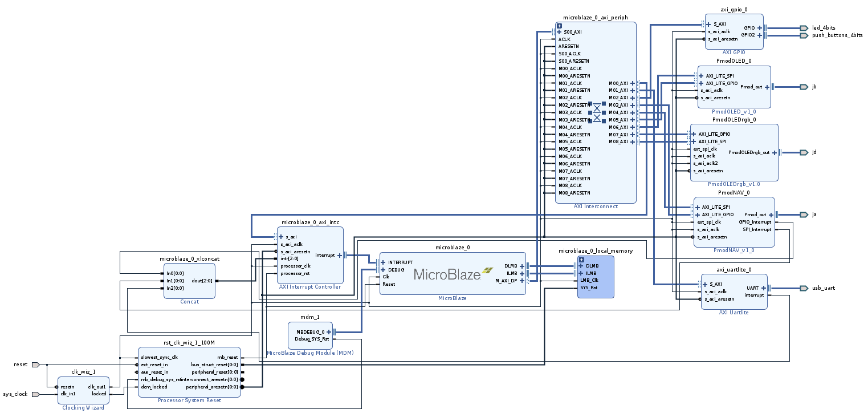Select the rst_clk_wiz_1_100M block title

189,343
